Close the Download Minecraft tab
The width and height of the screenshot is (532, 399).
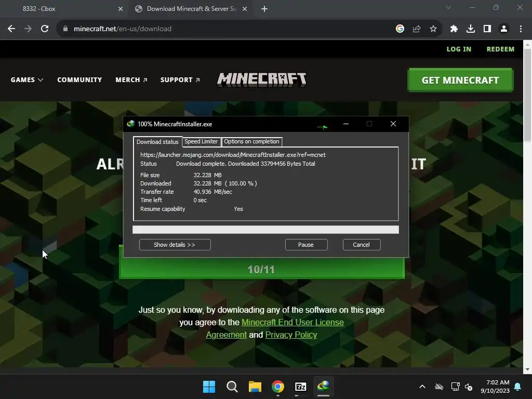coord(245,9)
